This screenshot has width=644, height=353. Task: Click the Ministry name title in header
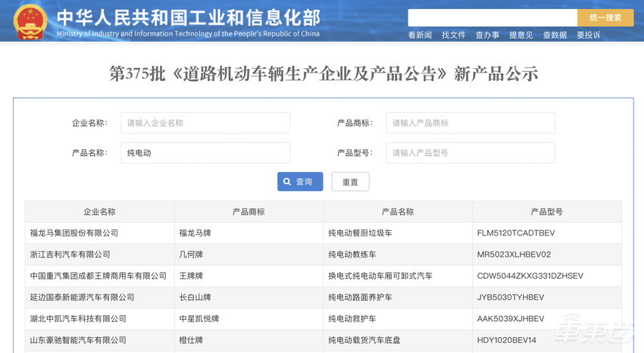pyautogui.click(x=188, y=17)
